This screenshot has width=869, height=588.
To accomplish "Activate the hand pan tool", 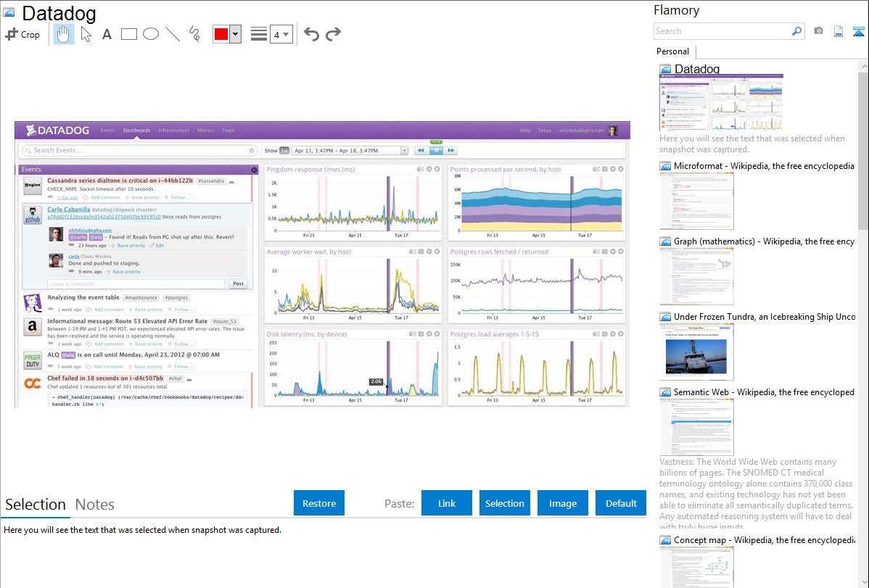I will (64, 34).
